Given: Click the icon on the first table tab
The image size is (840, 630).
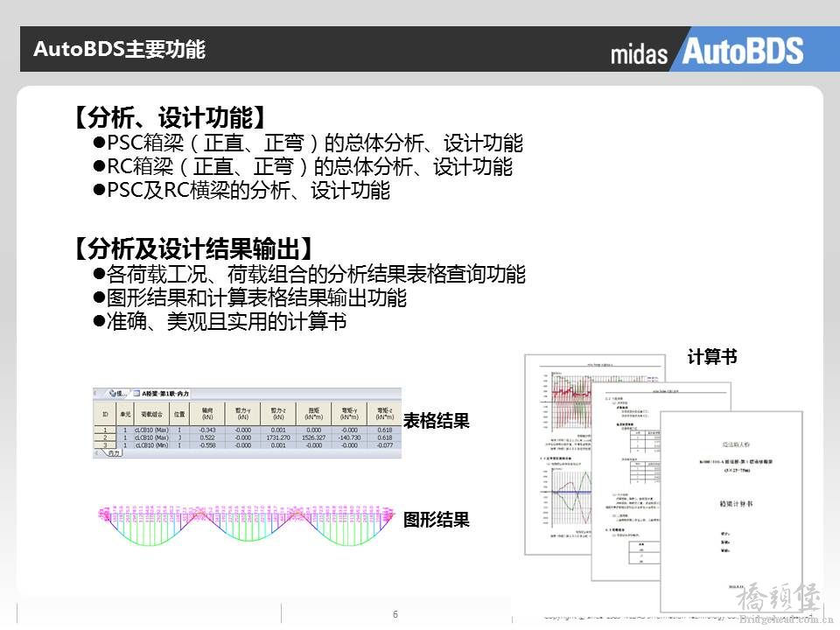Looking at the screenshot, I should pos(113,393).
